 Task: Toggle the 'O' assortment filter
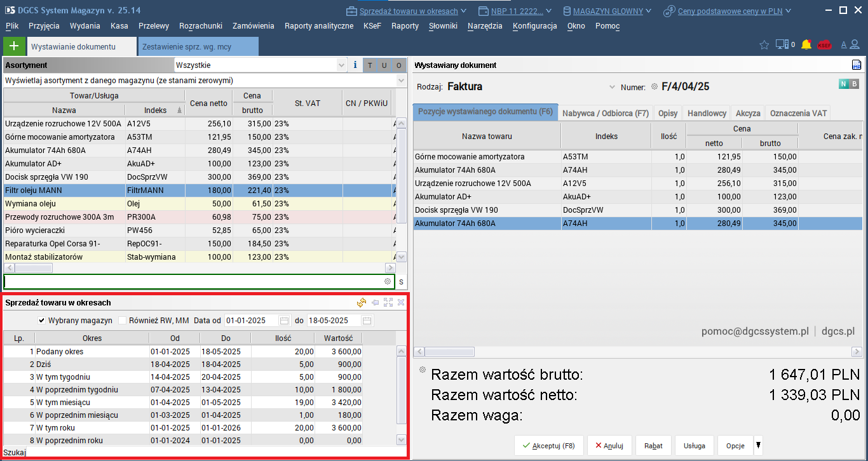click(399, 65)
